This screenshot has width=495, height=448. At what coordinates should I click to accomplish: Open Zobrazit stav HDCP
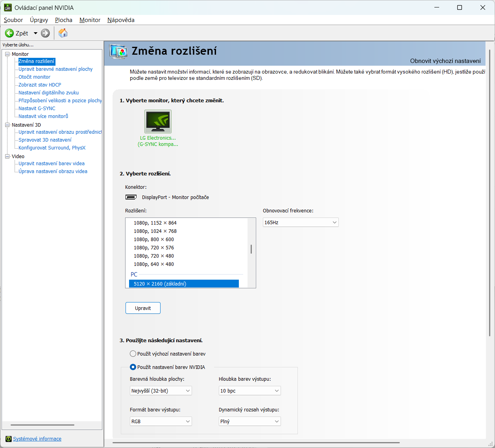pyautogui.click(x=40, y=85)
